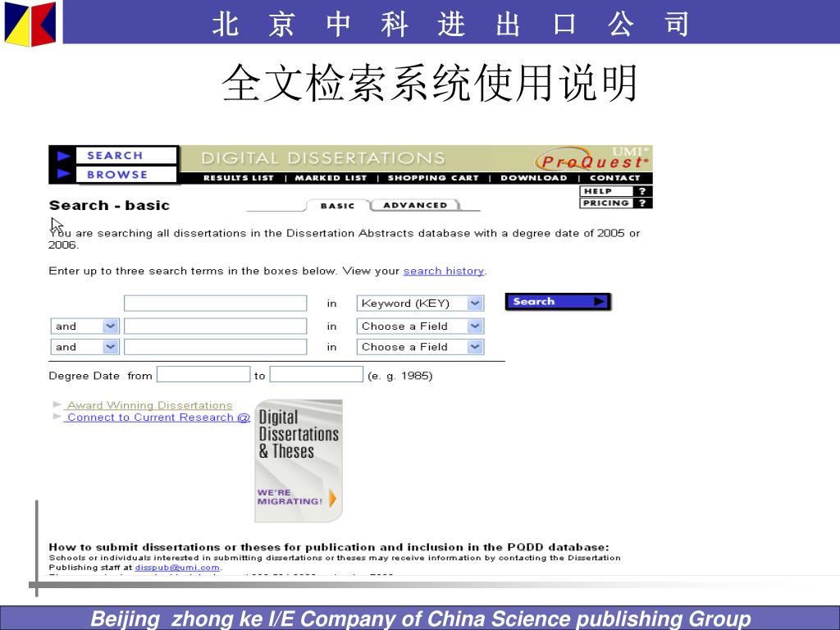Image resolution: width=840 pixels, height=630 pixels.
Task: Click the blue arrow beside SEARCH
Action: tap(64, 156)
